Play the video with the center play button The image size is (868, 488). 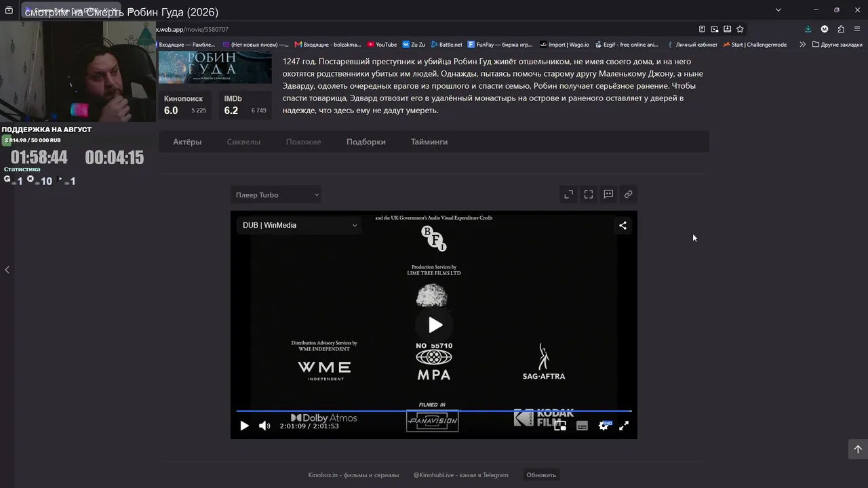click(435, 325)
